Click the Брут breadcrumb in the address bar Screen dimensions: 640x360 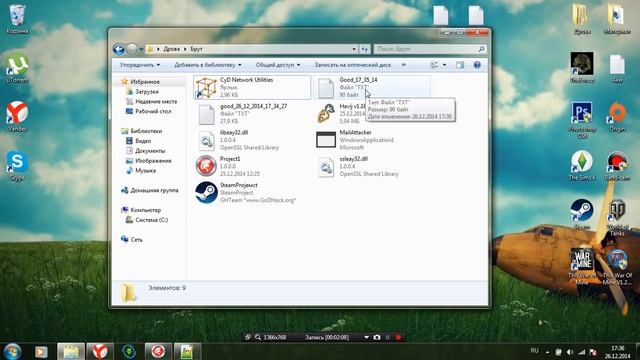pos(196,49)
